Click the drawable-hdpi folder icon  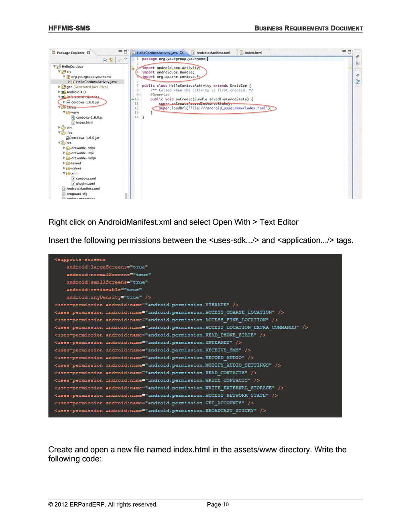pos(69,148)
